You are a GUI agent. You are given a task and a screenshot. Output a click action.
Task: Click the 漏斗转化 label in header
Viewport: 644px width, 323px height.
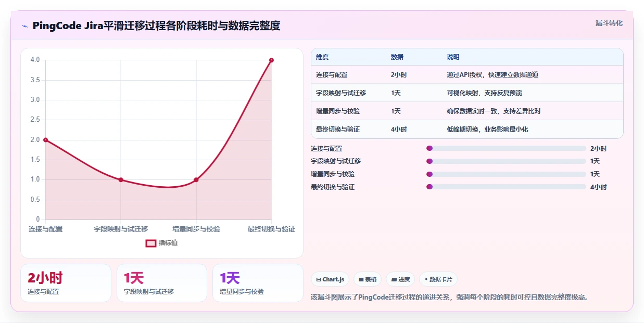609,23
